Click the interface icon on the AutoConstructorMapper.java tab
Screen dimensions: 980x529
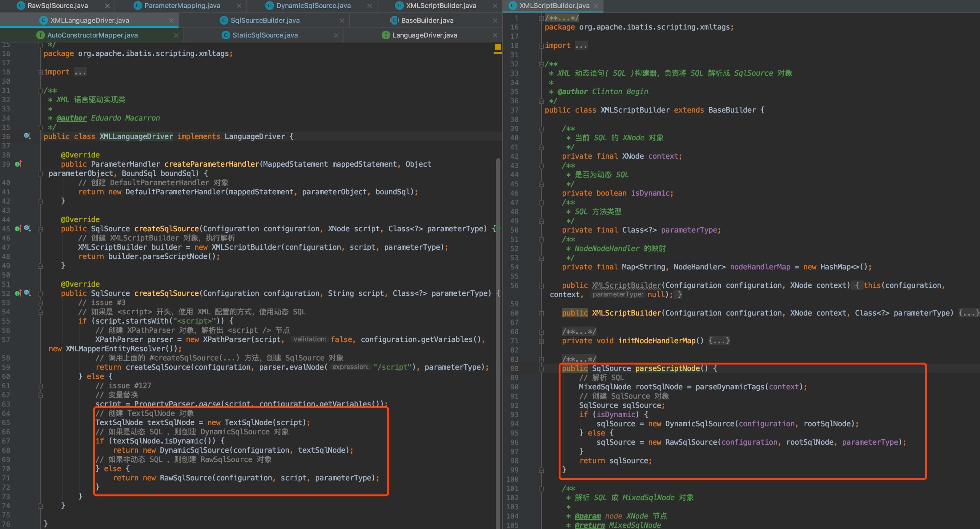coord(40,35)
